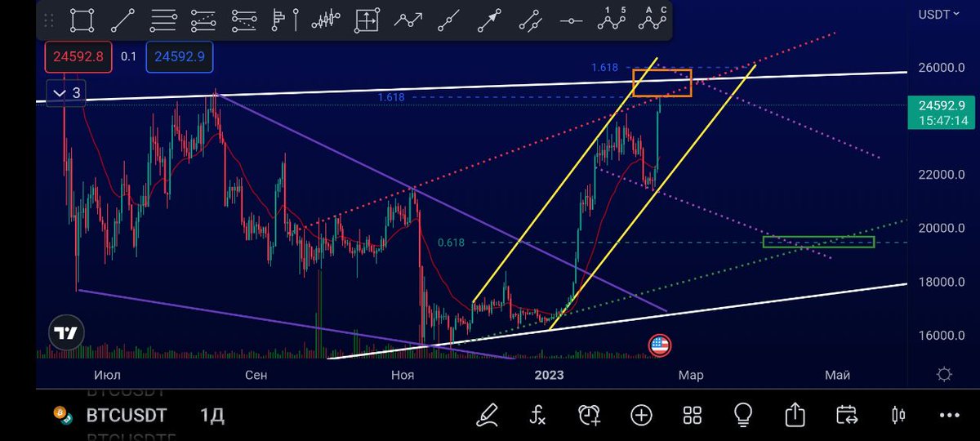
Task: Select the Horizontal Line tool
Action: (x=572, y=20)
